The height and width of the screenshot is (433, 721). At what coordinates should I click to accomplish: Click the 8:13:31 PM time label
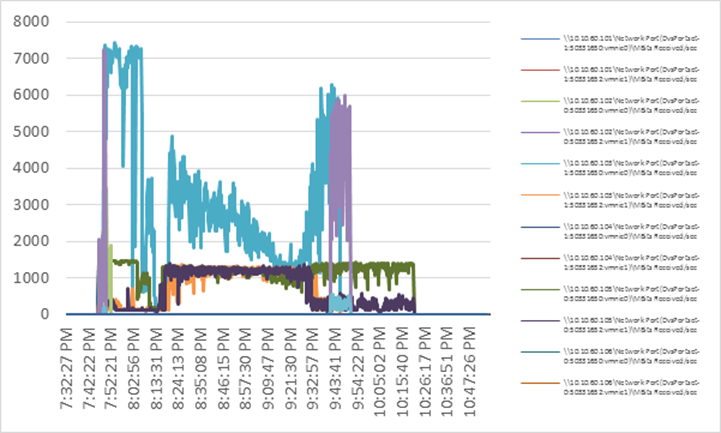pyautogui.click(x=156, y=368)
